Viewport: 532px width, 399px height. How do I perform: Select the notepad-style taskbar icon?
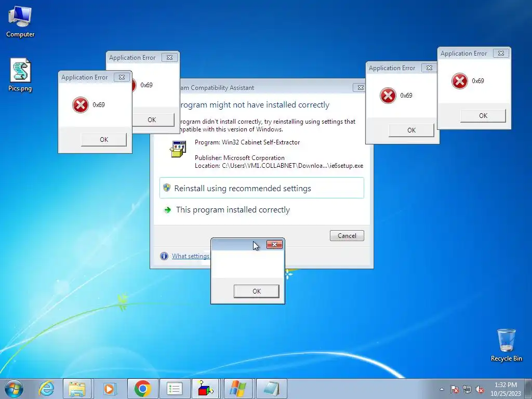(x=271, y=389)
